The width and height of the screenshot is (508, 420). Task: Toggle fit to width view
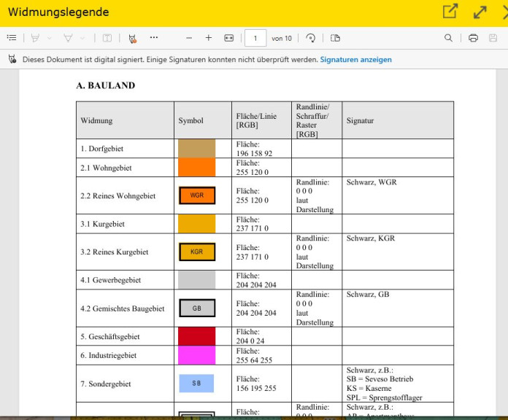click(x=228, y=38)
